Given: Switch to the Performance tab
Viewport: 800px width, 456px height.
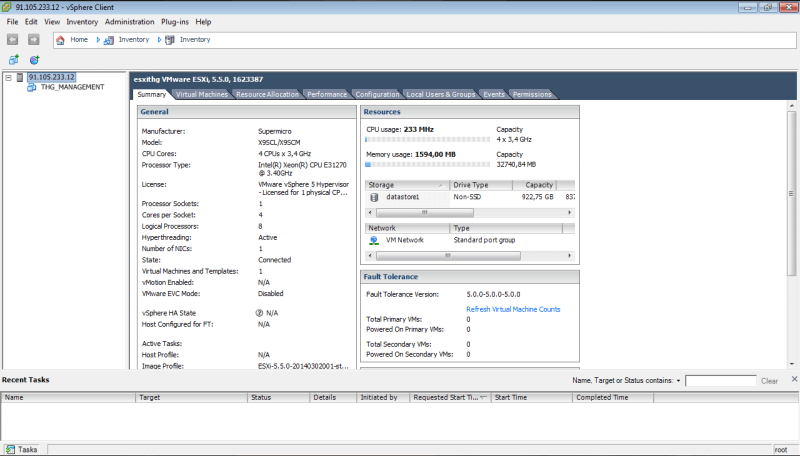Looking at the screenshot, I should (326, 94).
